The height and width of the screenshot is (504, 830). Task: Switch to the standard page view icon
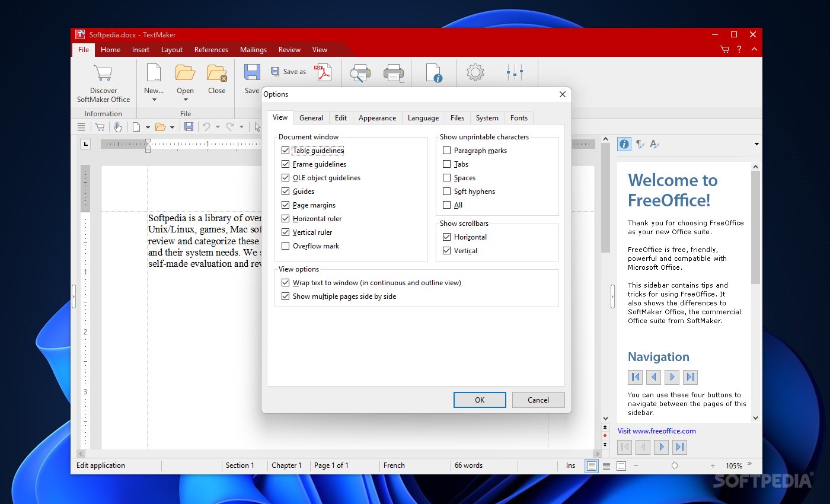tap(592, 465)
